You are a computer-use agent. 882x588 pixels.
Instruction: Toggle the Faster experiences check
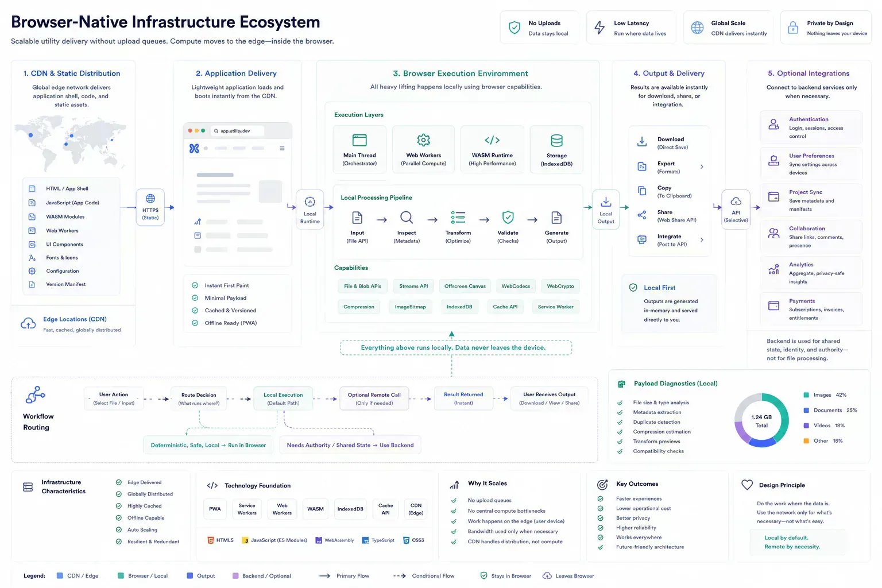pyautogui.click(x=601, y=499)
